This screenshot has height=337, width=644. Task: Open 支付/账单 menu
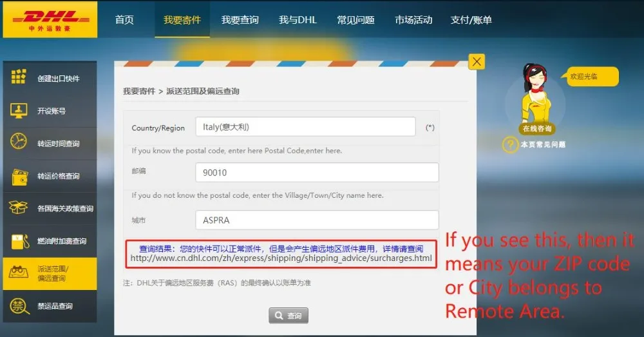[471, 20]
